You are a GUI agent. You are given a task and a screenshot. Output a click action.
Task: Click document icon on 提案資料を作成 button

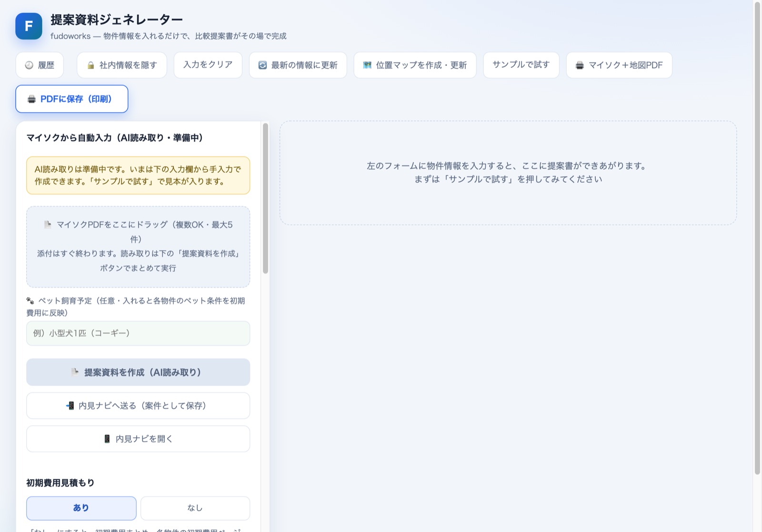click(75, 372)
